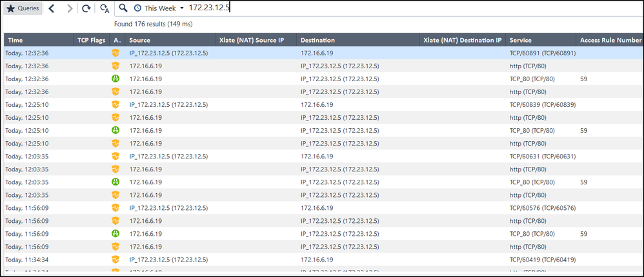Toggle the auto-refresh icon
Viewport: 644px width, 277px height.
point(105,8)
